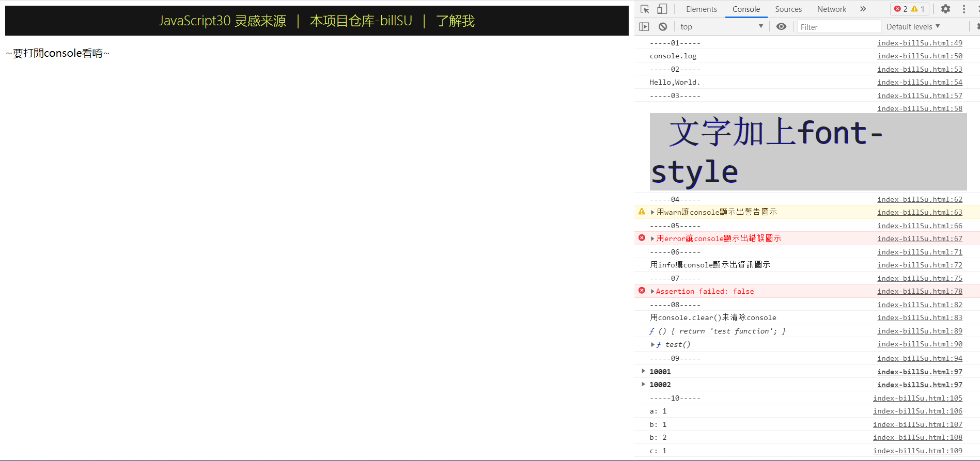Click the c: 1 count output
The width and height of the screenshot is (980, 461).
coord(658,451)
